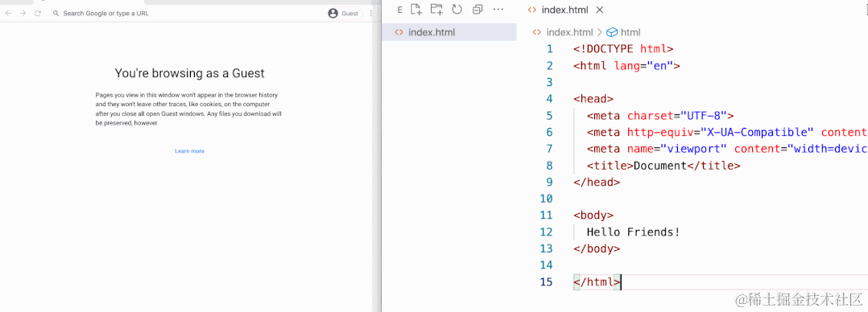This screenshot has width=868, height=312.
Task: Click line number 8 in the editor gutter
Action: tap(549, 166)
